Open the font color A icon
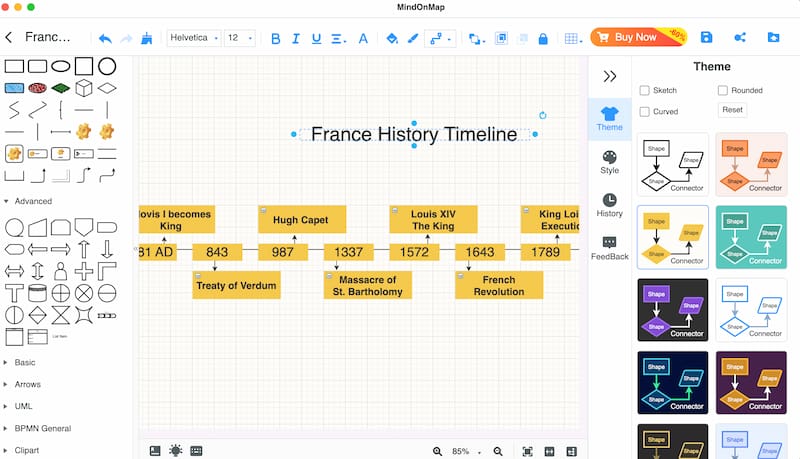This screenshot has width=800, height=459. click(x=363, y=38)
